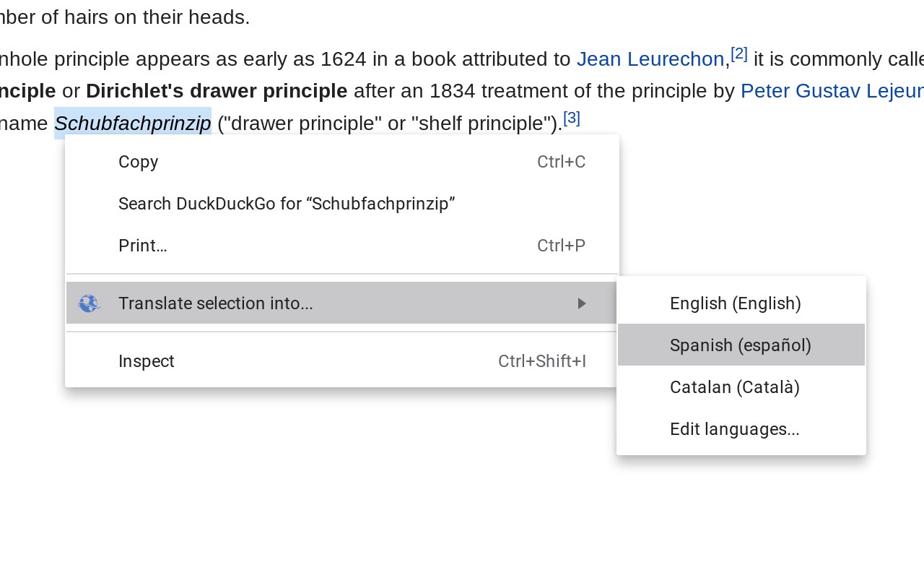Search DuckDuckGo for "Schubfachprinzip"
The width and height of the screenshot is (924, 578).
point(287,204)
